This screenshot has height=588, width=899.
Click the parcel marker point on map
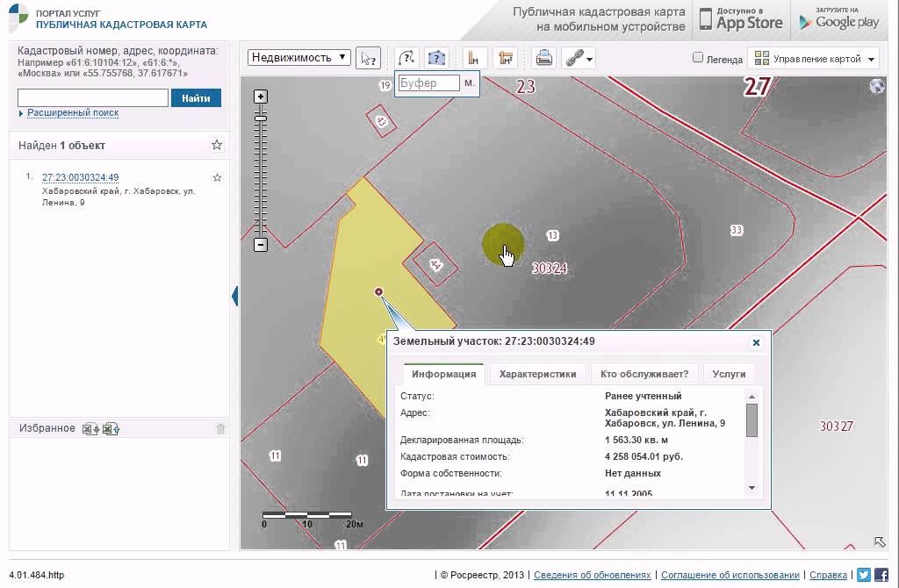click(x=378, y=291)
